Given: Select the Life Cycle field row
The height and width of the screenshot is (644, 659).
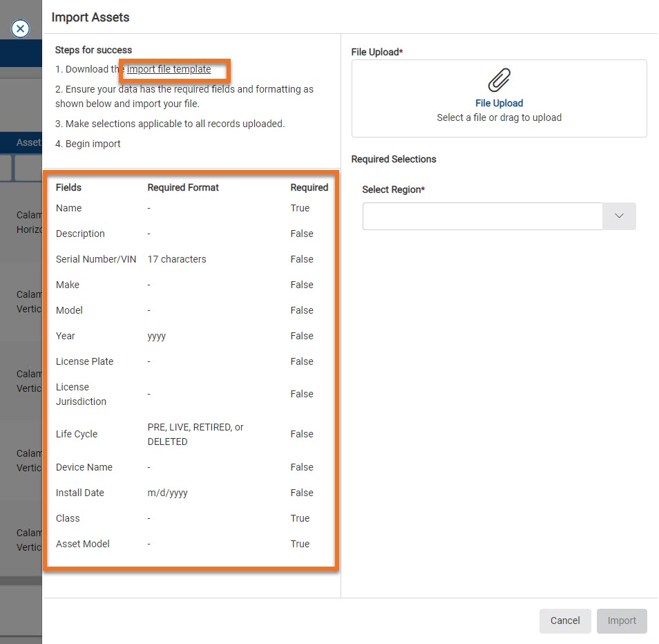Looking at the screenshot, I should 77,434.
